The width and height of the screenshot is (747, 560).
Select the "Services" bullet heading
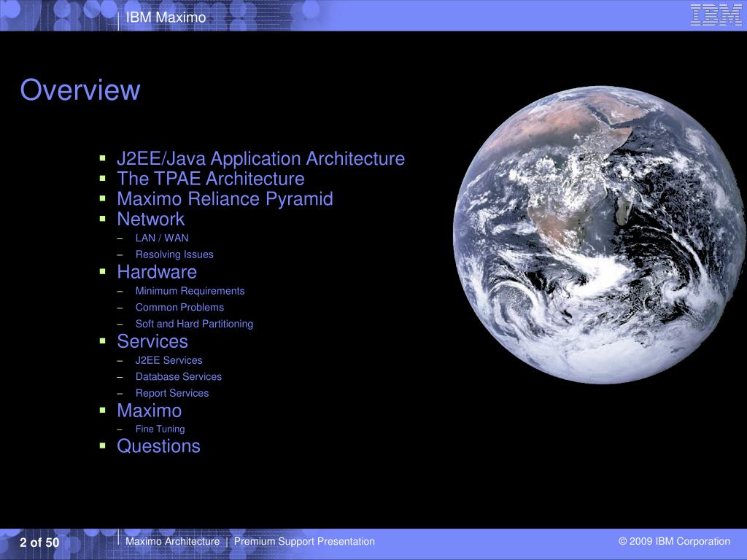pyautogui.click(x=152, y=341)
